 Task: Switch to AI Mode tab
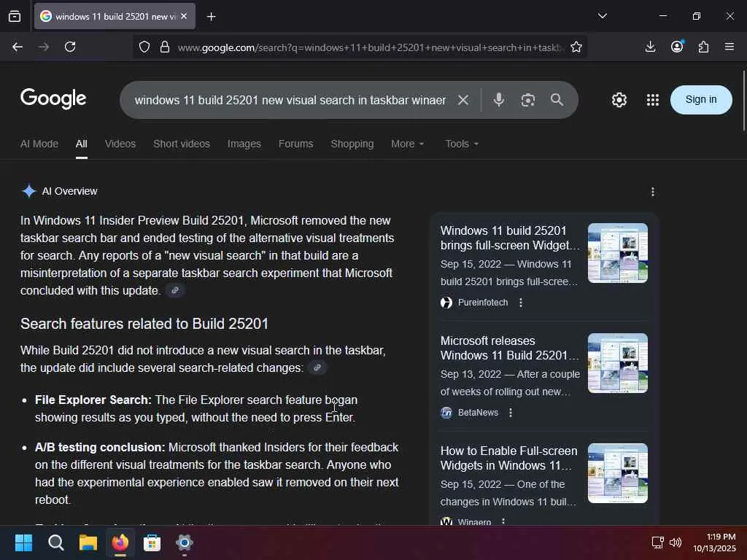39,144
